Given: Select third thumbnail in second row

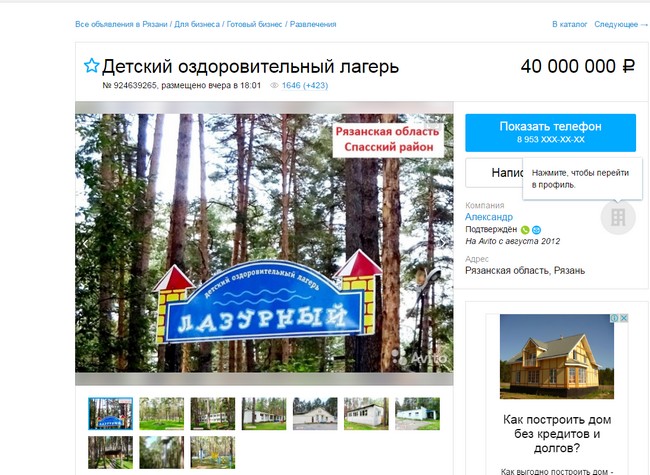Looking at the screenshot, I should point(213,452).
